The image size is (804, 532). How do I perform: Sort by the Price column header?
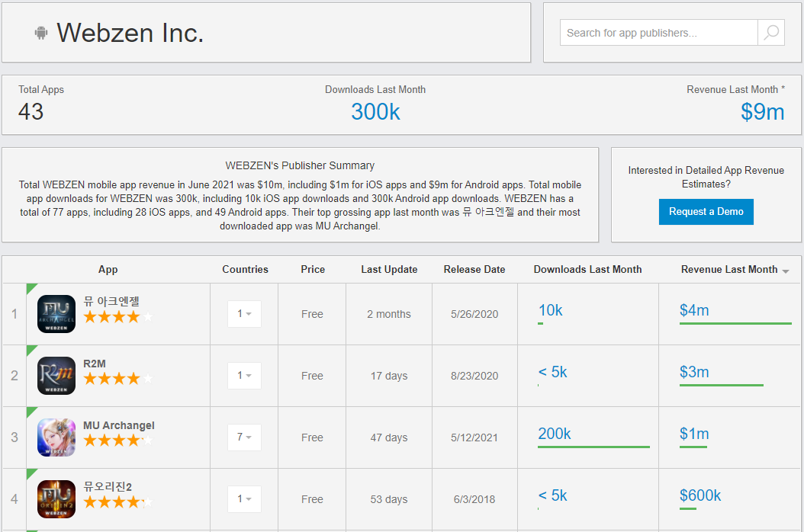pos(313,270)
